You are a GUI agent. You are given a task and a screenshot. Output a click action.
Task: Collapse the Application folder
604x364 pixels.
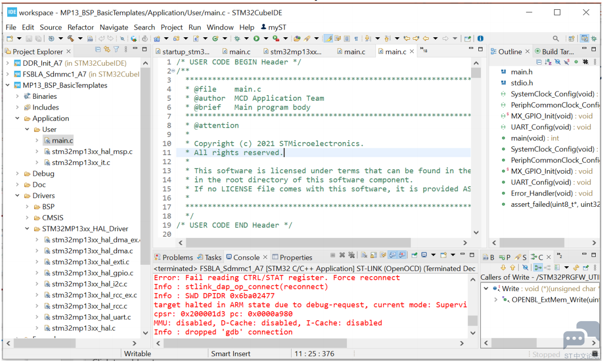18,118
